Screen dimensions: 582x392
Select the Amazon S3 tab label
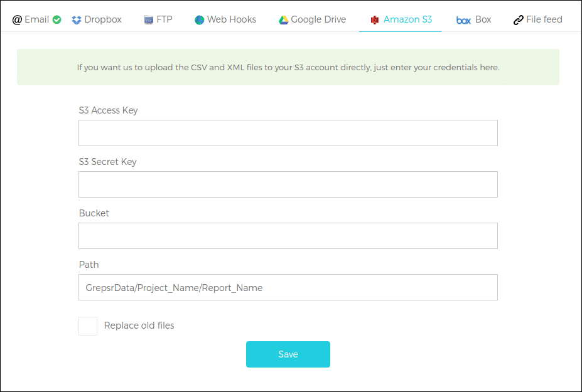click(x=407, y=19)
